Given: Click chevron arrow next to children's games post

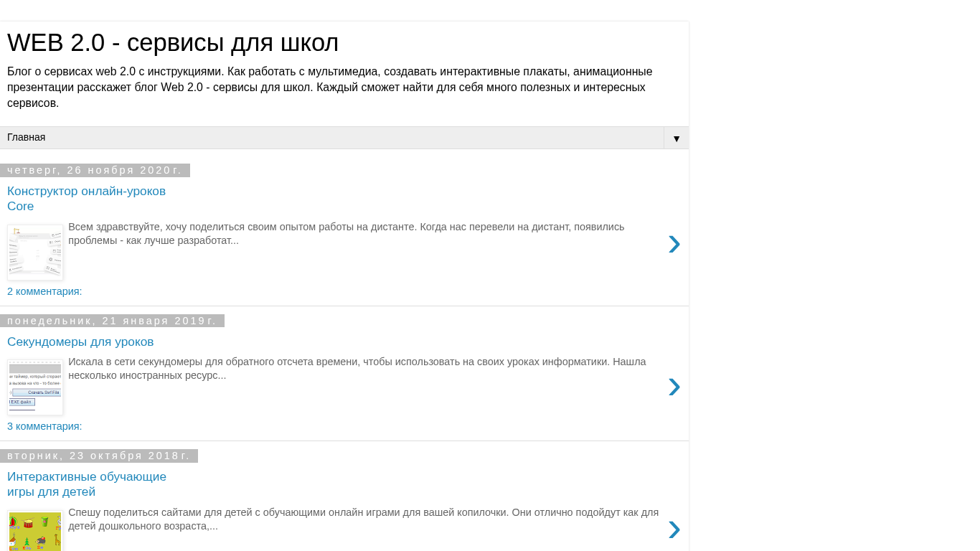Looking at the screenshot, I should tap(674, 529).
